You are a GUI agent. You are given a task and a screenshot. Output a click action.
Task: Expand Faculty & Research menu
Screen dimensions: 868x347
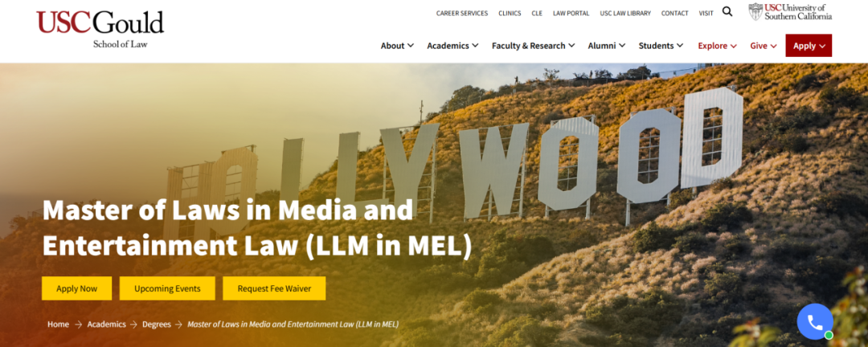pyautogui.click(x=533, y=46)
